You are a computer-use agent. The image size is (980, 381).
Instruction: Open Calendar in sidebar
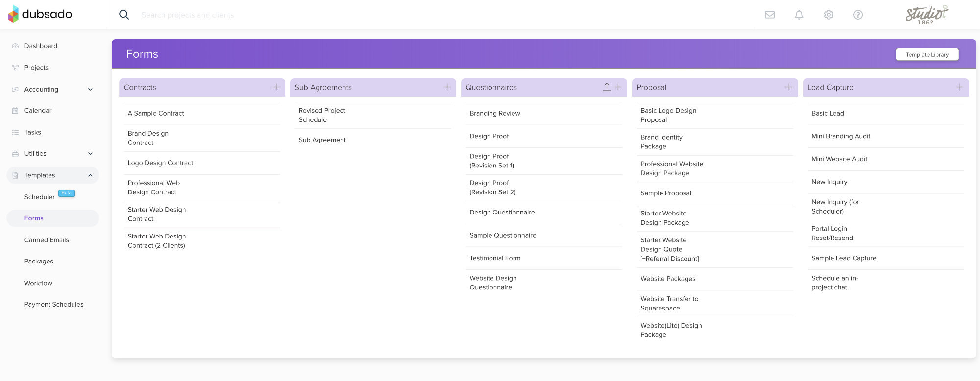[x=38, y=111]
